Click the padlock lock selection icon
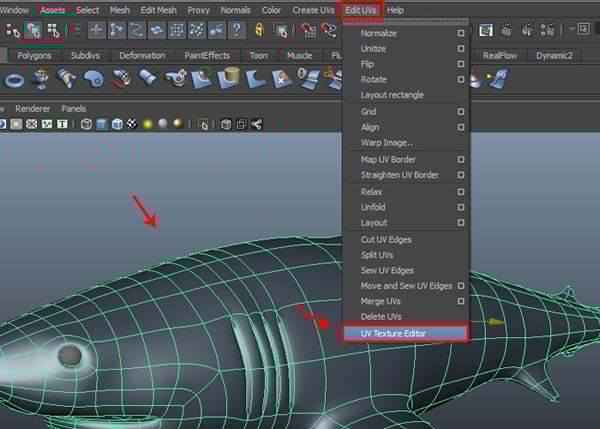Screen dimensions: 600x429 coord(260,29)
